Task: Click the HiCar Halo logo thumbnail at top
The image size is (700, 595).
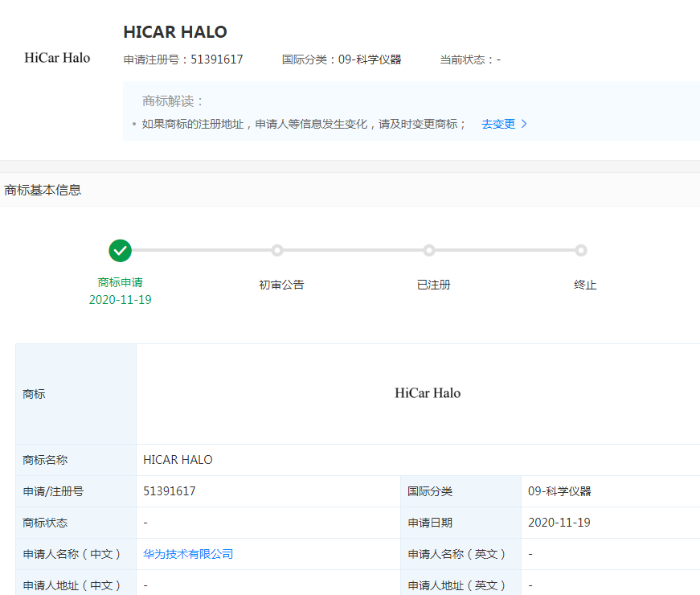Action: 57,58
